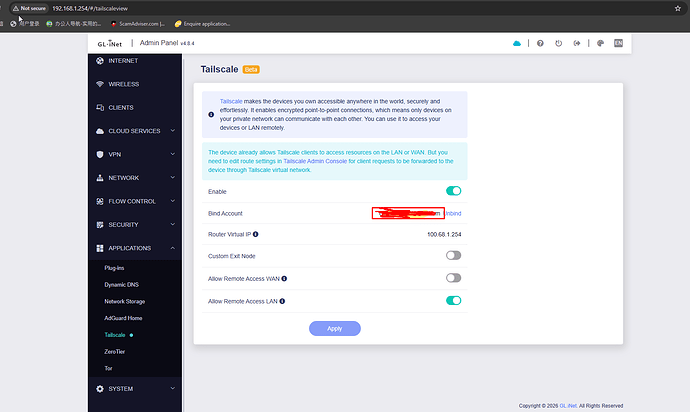
Task: Click the Beta badge next to Tailscale
Action: 251,70
